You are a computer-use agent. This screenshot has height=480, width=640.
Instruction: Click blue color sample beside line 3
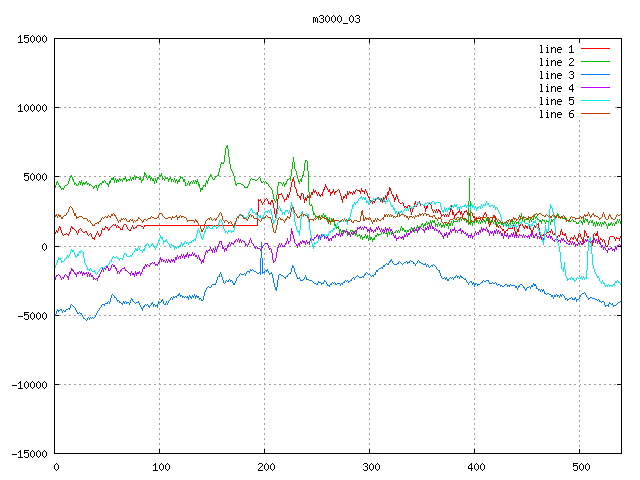tap(596, 75)
